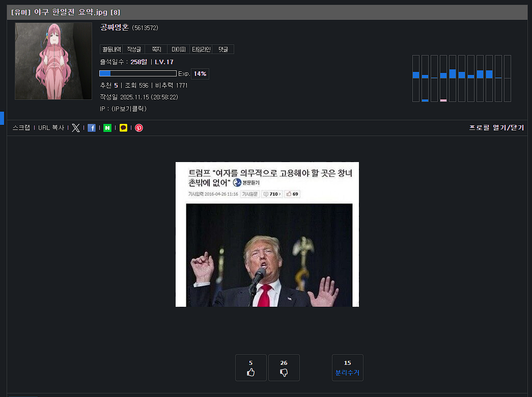Click the pink-haired anime profile avatar
The image size is (532, 397).
[53, 61]
